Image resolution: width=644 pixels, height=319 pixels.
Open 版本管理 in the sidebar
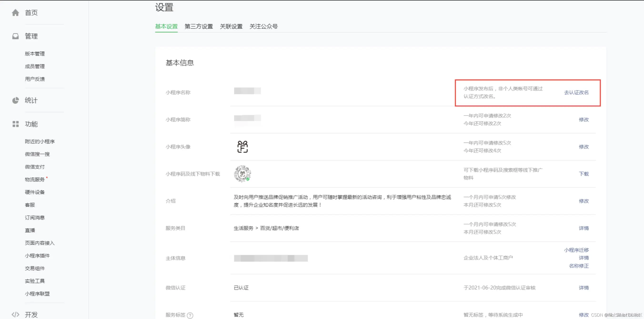35,54
